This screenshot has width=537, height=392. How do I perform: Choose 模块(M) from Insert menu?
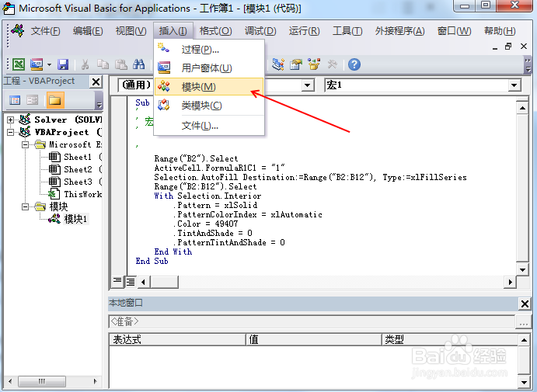click(x=209, y=86)
